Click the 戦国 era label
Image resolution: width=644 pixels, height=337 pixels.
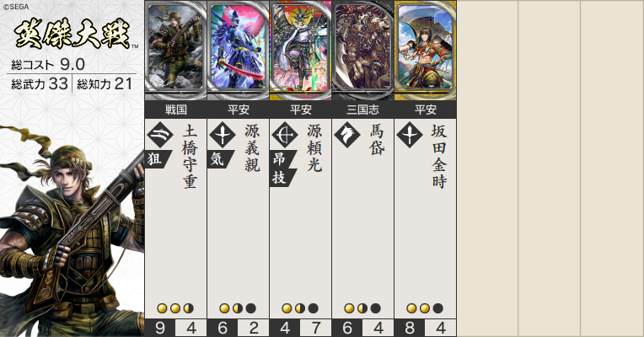pyautogui.click(x=176, y=110)
